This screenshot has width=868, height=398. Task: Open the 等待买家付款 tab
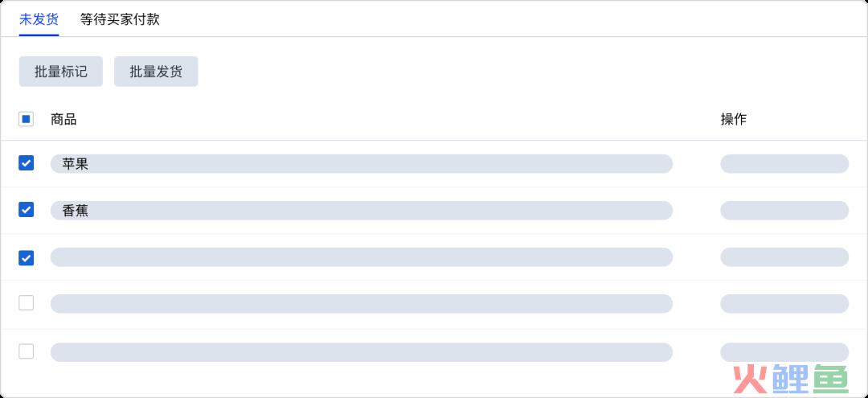[120, 20]
